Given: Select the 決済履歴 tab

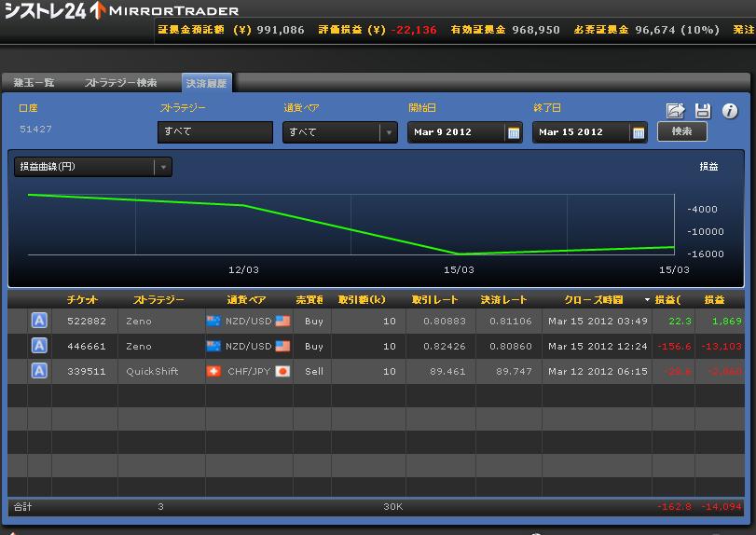Looking at the screenshot, I should [206, 83].
